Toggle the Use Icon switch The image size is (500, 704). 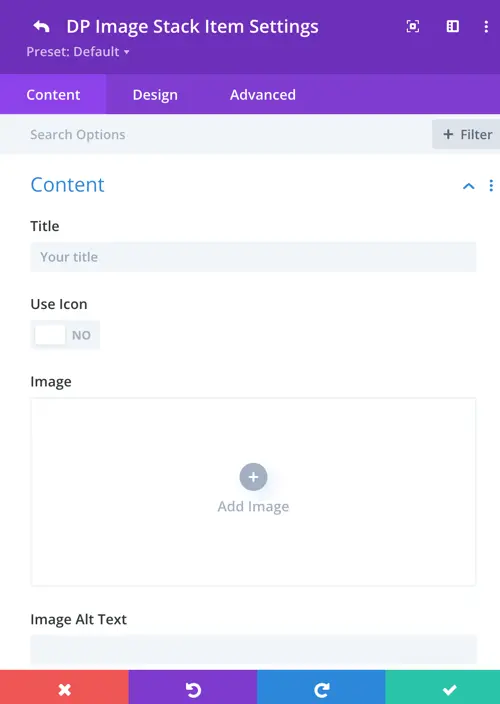(x=65, y=335)
